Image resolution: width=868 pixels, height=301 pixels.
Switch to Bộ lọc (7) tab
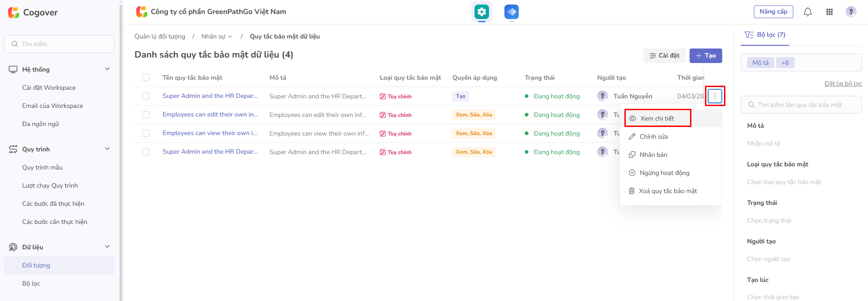pyautogui.click(x=765, y=35)
